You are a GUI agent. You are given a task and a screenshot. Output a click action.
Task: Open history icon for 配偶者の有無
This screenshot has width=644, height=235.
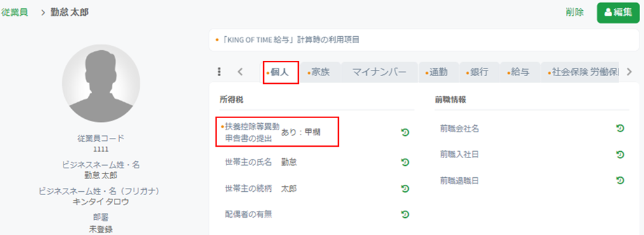pos(405,214)
